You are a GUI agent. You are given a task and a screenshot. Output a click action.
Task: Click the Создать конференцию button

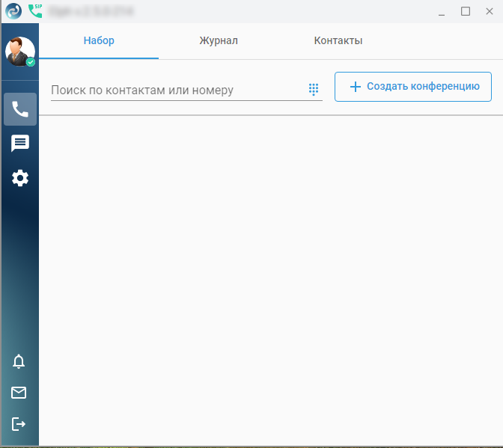[x=413, y=87]
